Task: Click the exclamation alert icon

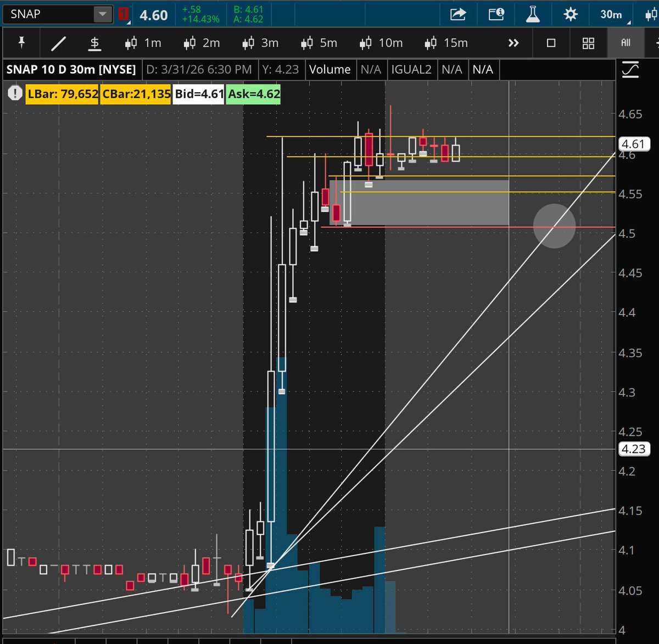Action: 15,93
